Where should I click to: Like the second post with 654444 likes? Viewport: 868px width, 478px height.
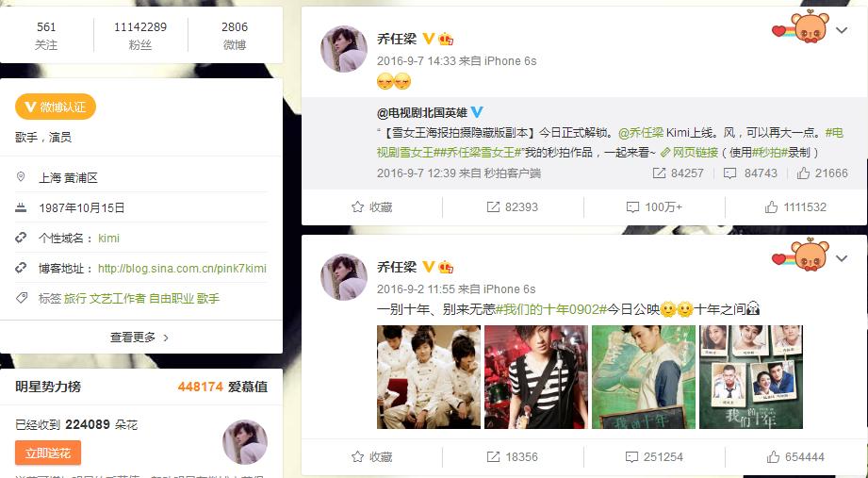pyautogui.click(x=773, y=457)
